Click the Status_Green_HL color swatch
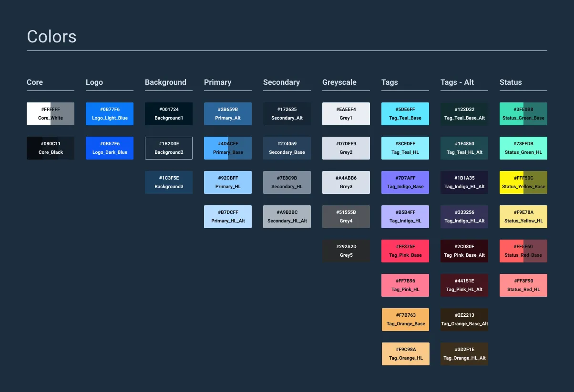The width and height of the screenshot is (574, 392). click(x=523, y=148)
